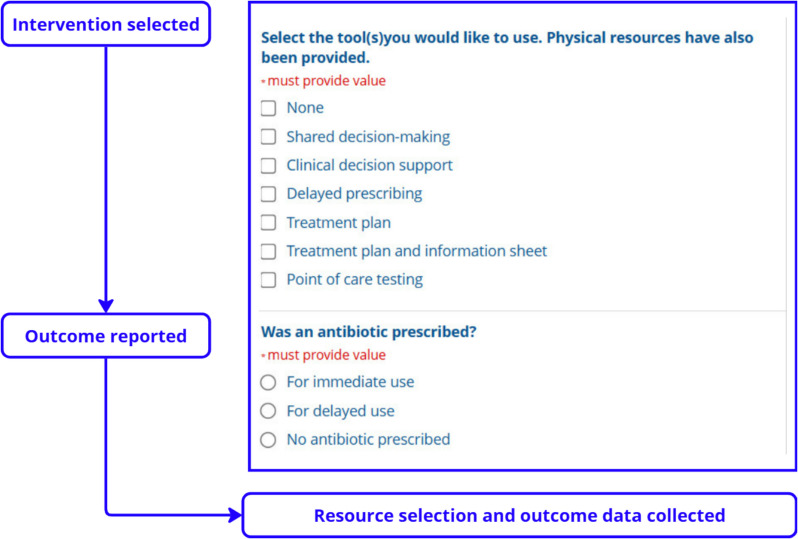Click the Outcome reported box
Screen dimensions: 798x539
pyautogui.click(x=106, y=336)
